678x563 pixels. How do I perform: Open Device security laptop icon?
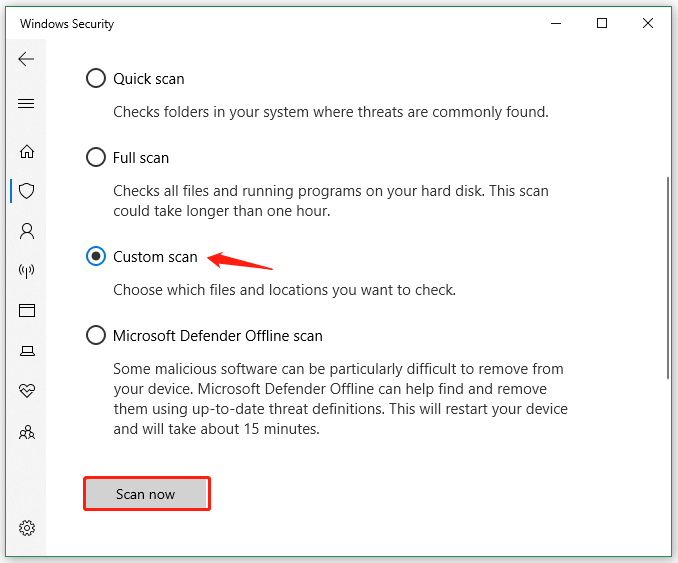pos(27,350)
